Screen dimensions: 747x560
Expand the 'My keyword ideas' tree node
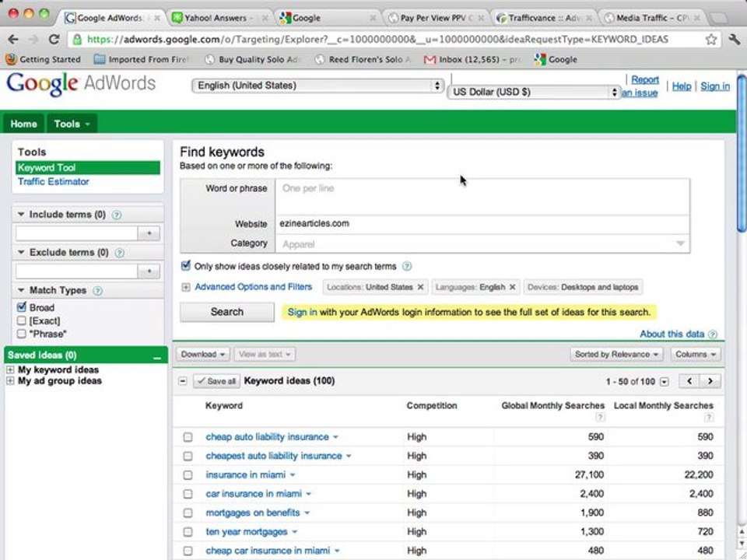pyautogui.click(x=10, y=370)
